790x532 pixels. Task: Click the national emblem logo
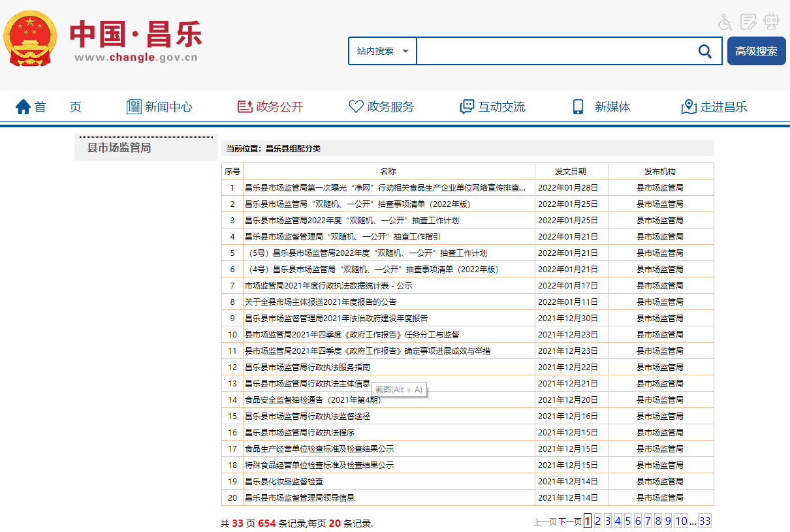30,39
